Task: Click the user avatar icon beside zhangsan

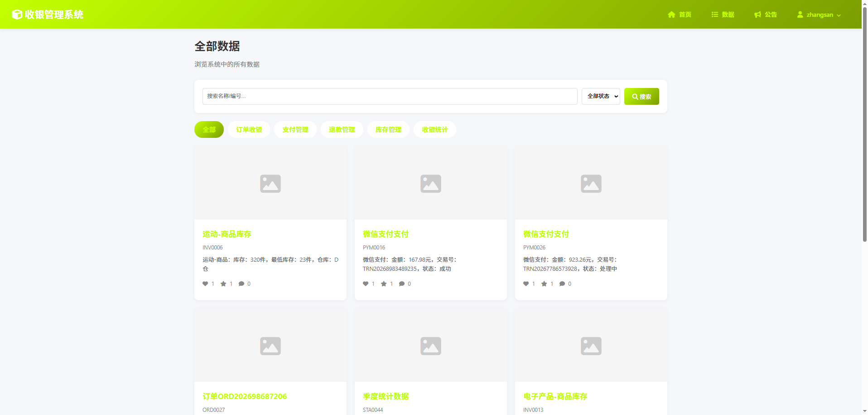Action: click(x=800, y=15)
